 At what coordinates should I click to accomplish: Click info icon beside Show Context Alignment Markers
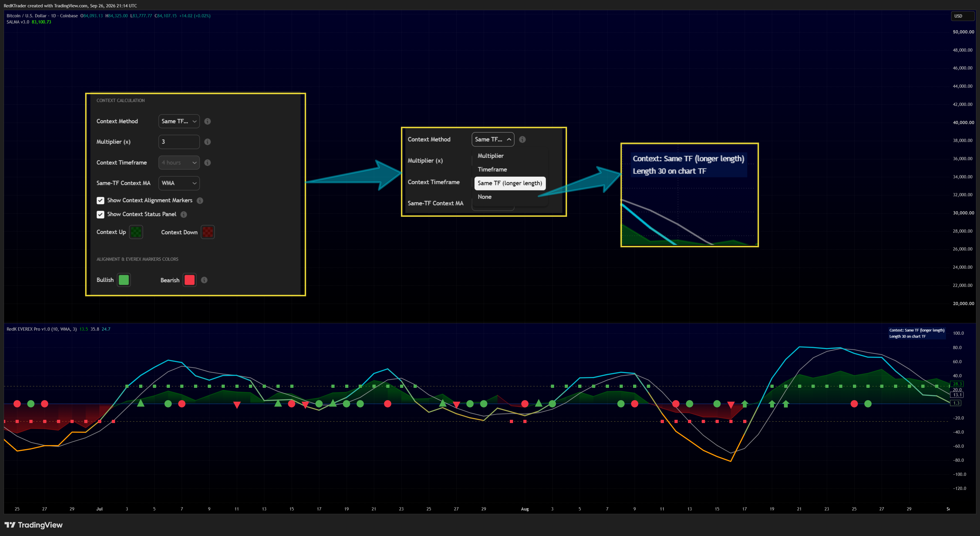200,200
